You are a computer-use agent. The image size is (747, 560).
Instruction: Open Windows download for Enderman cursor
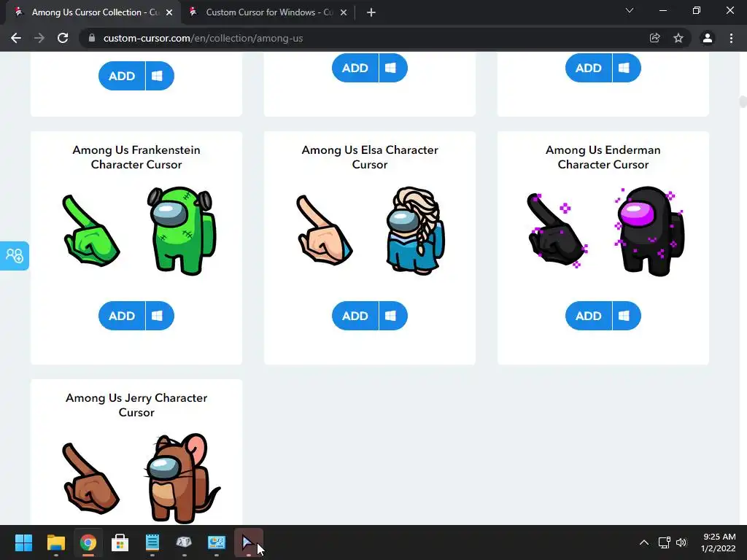click(626, 316)
